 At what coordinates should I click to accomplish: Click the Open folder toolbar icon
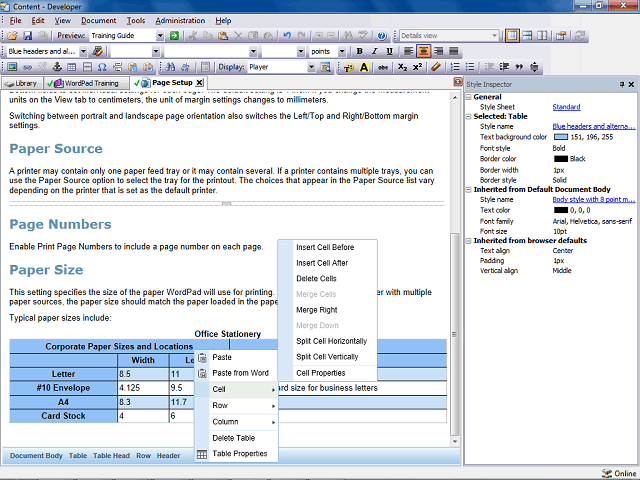click(13, 36)
